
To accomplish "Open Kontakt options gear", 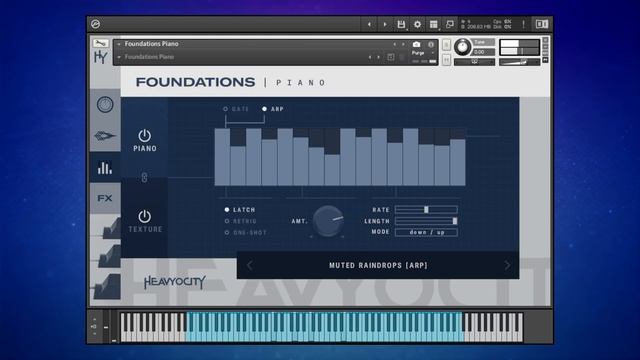I will (417, 24).
